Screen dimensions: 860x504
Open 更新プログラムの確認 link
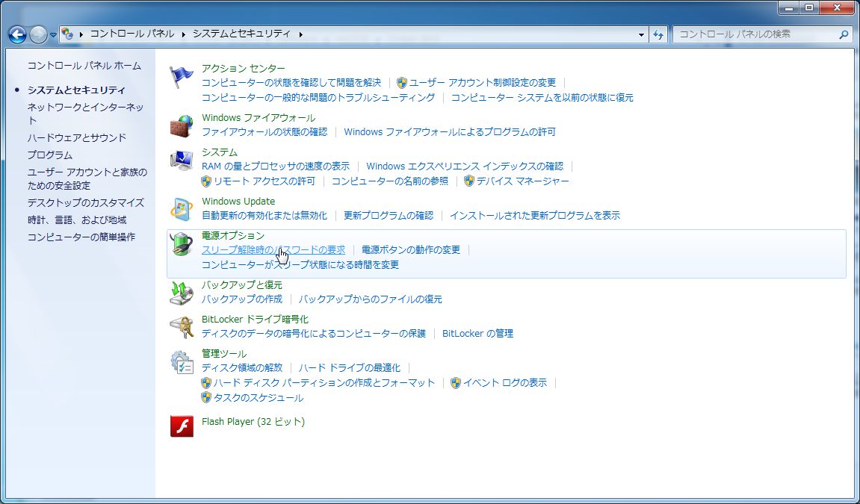point(389,216)
